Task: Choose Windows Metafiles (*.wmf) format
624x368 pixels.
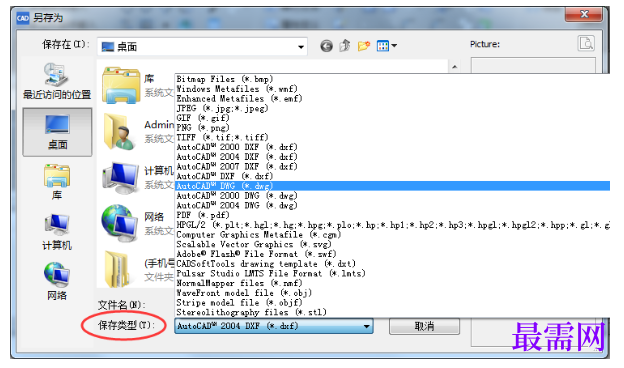Action: tap(237, 89)
